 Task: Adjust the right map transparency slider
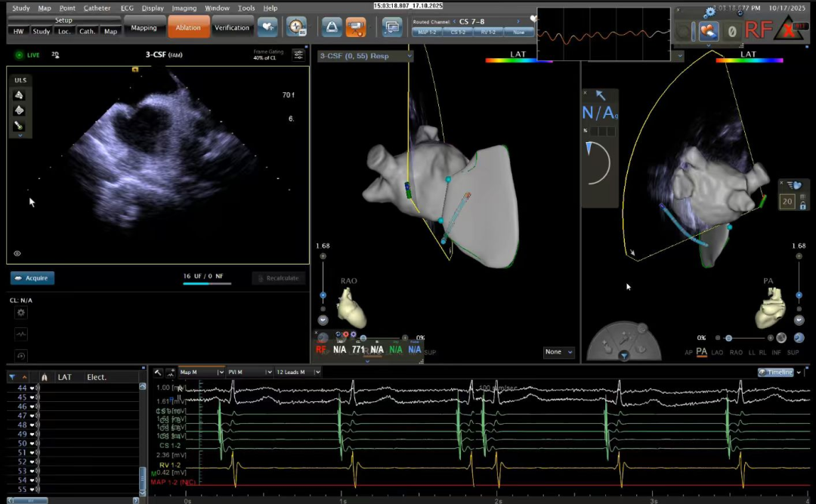coord(728,338)
